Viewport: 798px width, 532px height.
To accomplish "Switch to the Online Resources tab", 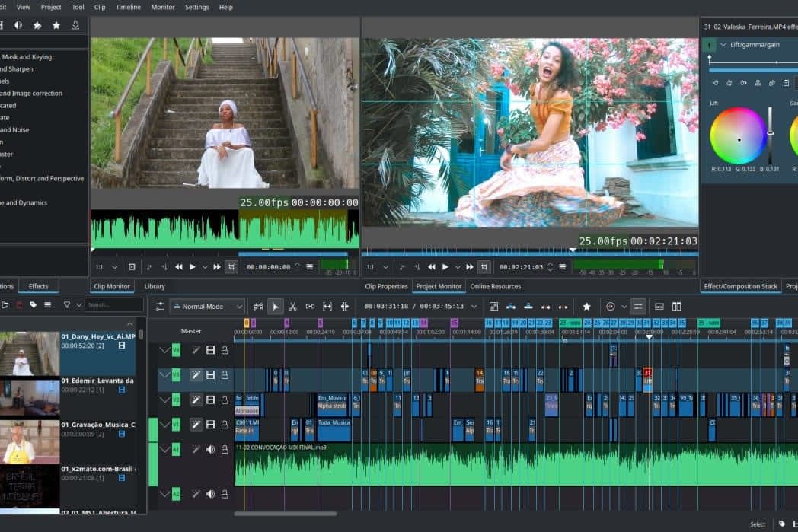I will click(x=495, y=286).
